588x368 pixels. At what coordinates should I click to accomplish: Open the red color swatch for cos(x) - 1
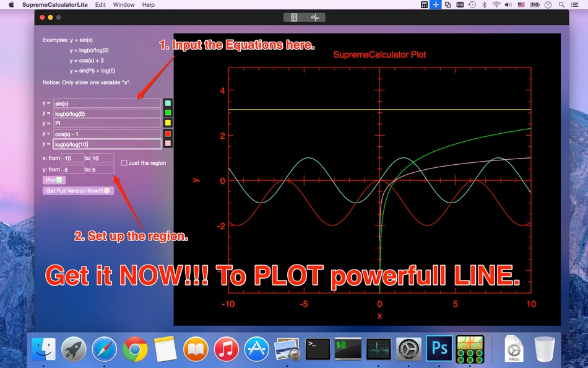[x=168, y=133]
